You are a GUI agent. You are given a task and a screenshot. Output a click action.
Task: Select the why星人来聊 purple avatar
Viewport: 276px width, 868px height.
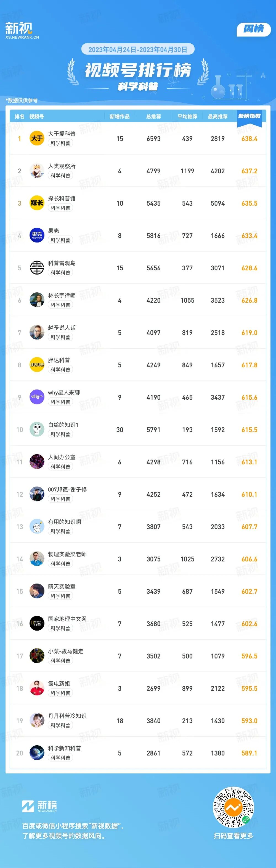point(37,397)
